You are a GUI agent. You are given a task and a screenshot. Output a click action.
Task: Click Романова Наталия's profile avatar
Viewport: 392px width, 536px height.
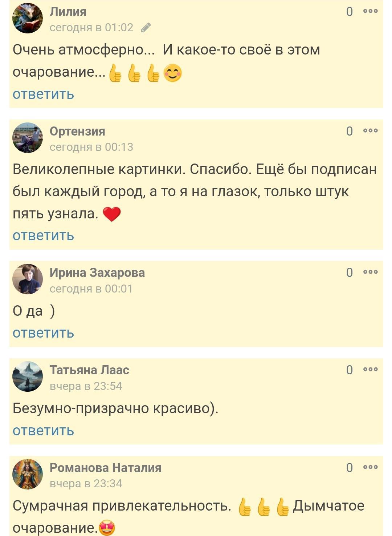coord(28,474)
